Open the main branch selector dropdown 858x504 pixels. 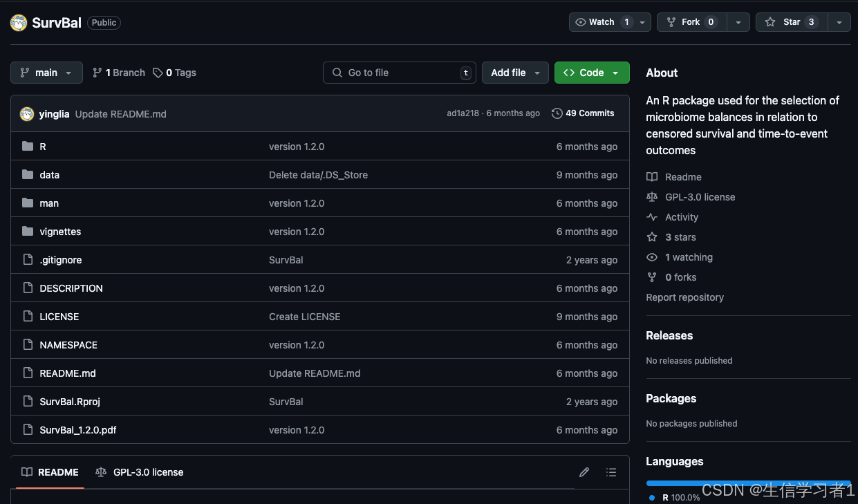(x=46, y=73)
